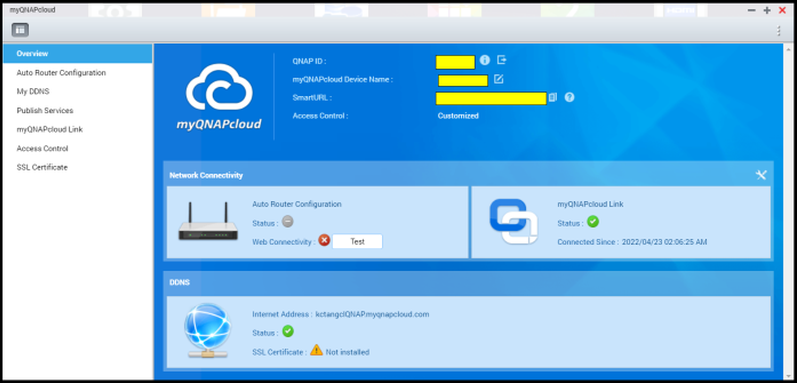Open myQNAPcloud Link in sidebar

(x=50, y=130)
